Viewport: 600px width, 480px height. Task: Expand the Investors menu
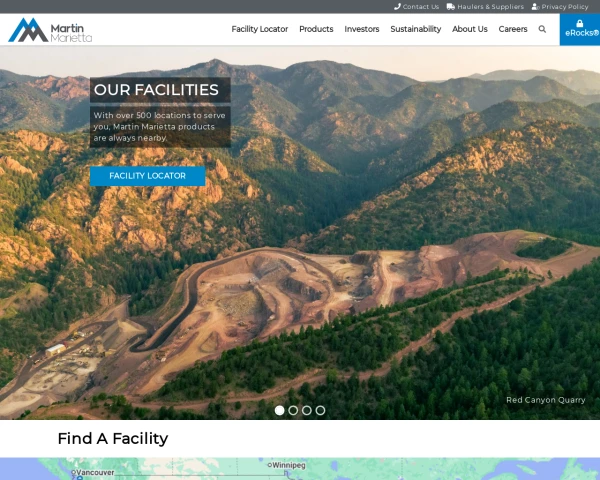coord(362,29)
